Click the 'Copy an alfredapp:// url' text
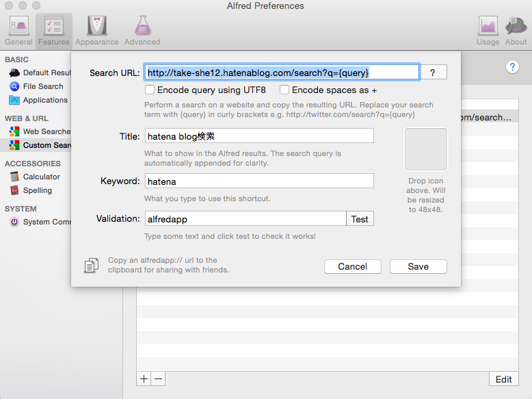The image size is (532, 399). click(168, 265)
